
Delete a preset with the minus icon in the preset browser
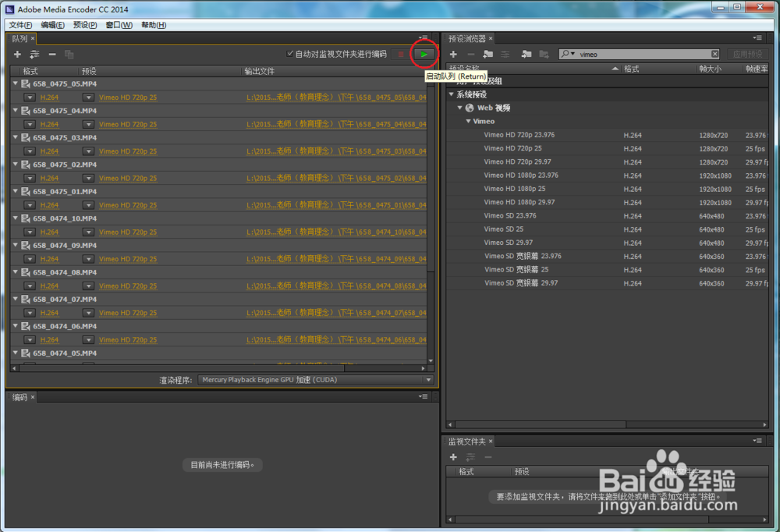click(471, 55)
